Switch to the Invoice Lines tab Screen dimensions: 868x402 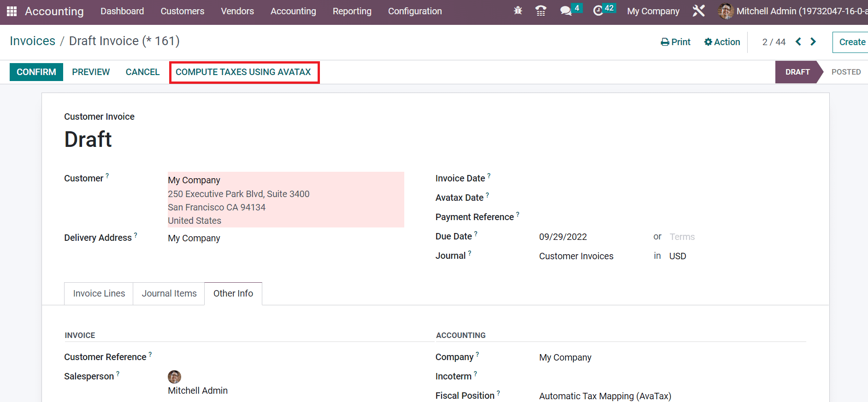99,293
